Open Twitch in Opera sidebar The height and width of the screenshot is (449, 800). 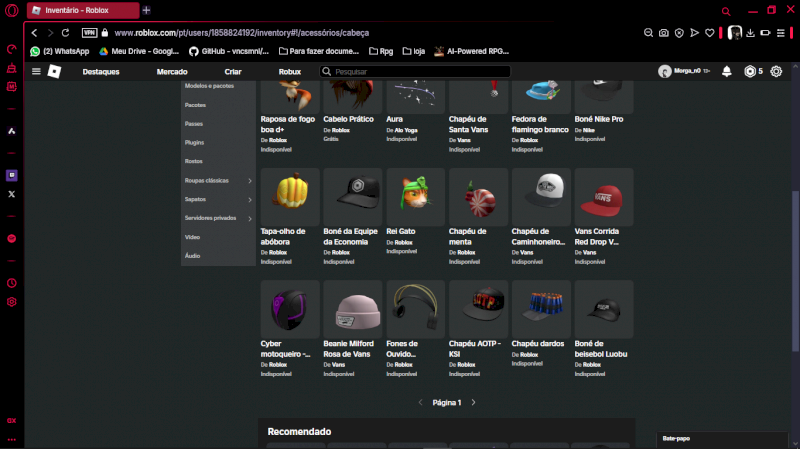(x=12, y=175)
